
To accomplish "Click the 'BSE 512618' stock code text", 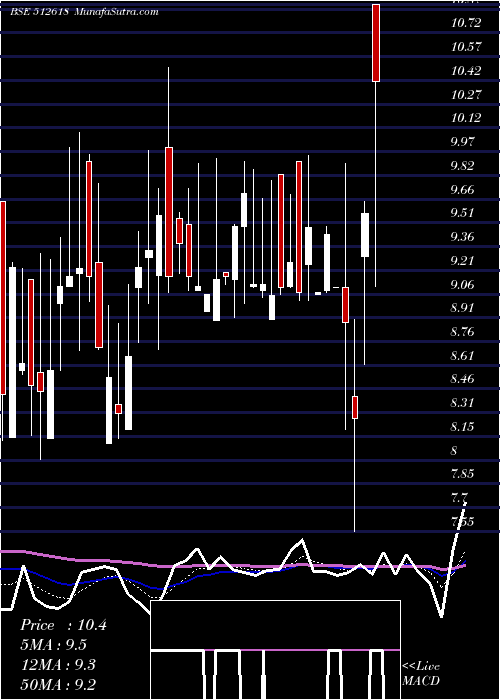I will click(x=39, y=12).
